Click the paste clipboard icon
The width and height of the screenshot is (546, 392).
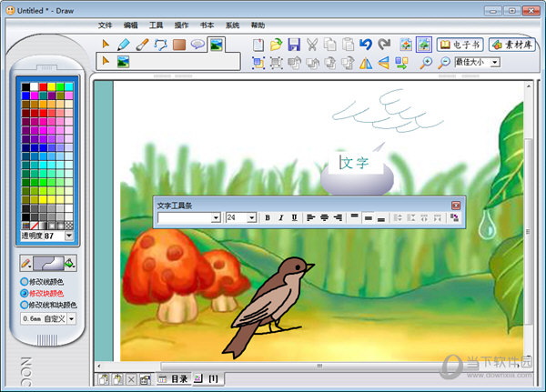tap(348, 45)
